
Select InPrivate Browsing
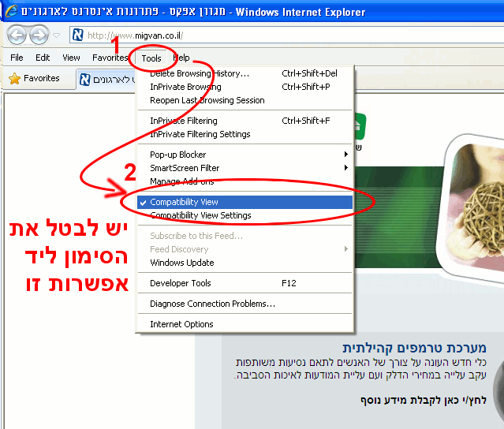click(245, 87)
